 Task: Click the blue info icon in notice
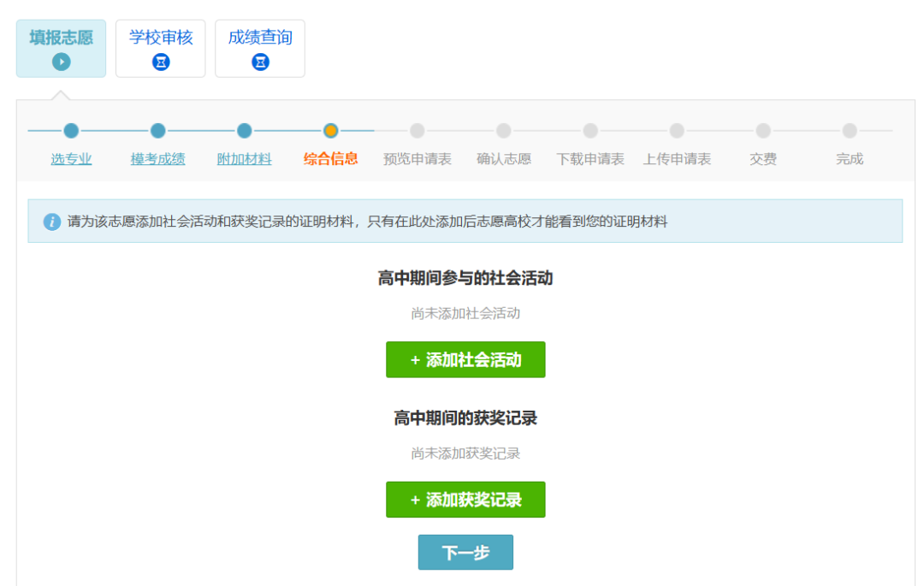point(52,222)
